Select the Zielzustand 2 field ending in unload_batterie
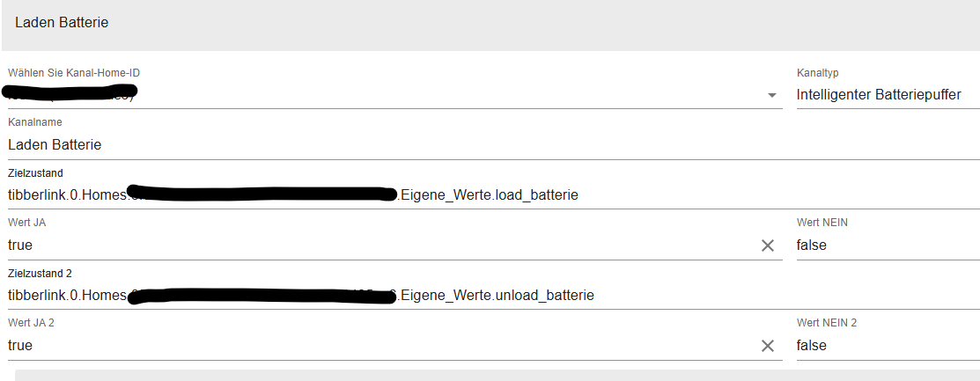 494,295
